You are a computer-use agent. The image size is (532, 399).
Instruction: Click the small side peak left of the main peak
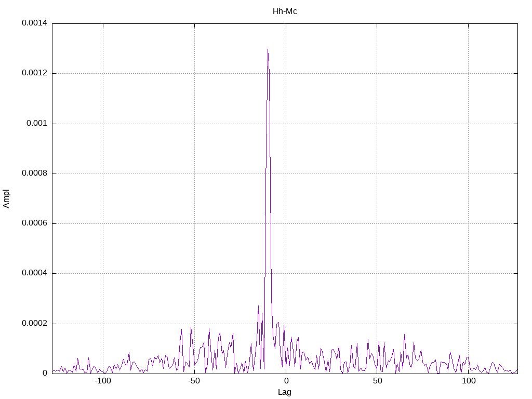258,305
